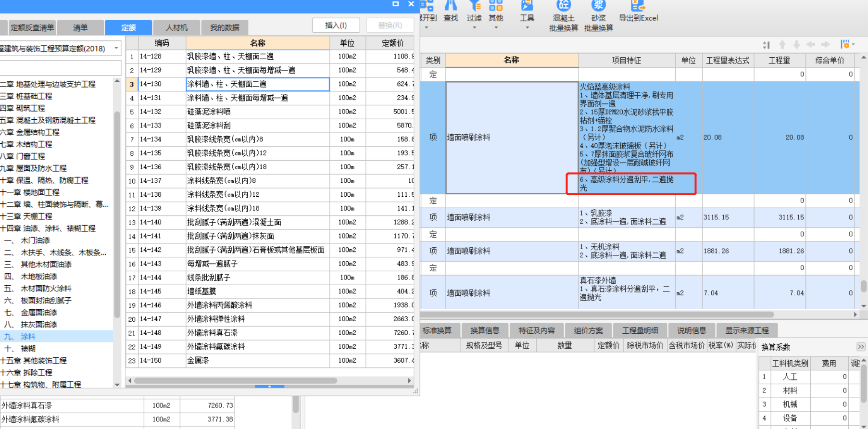Open the 展开到 dropdown arrow

(427, 28)
